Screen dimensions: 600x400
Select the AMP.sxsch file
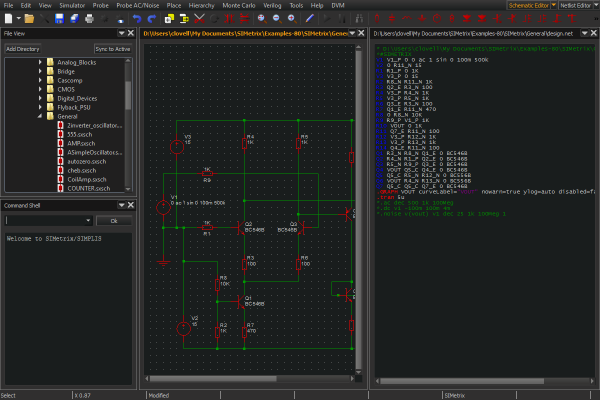[81, 143]
